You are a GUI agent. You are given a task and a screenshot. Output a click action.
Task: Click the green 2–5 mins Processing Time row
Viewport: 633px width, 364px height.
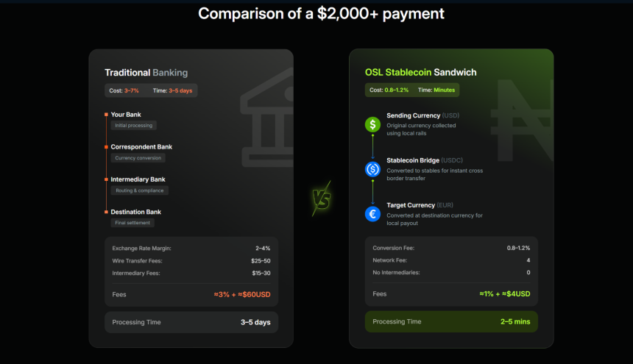click(x=451, y=322)
